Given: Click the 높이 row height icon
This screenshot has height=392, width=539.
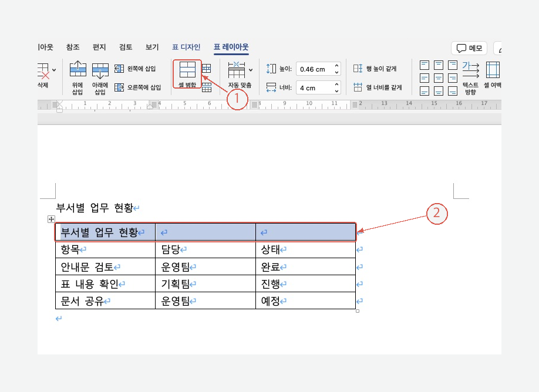Looking at the screenshot, I should point(271,69).
